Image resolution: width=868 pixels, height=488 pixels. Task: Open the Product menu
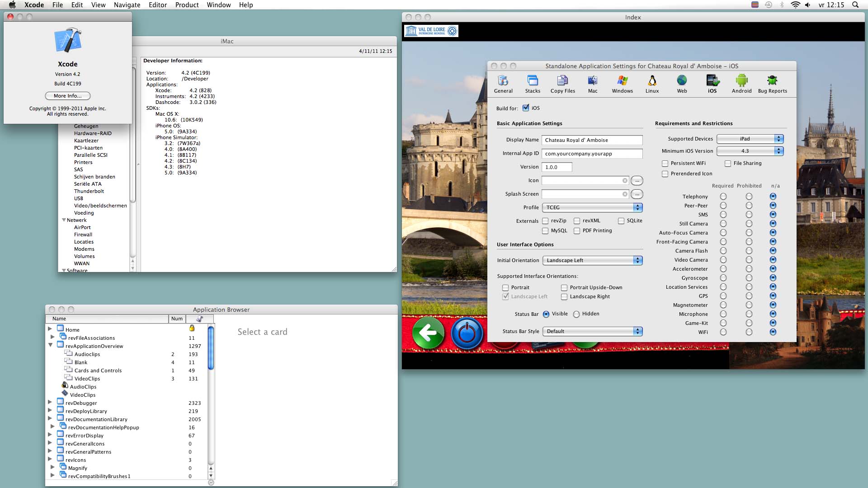[x=187, y=5]
